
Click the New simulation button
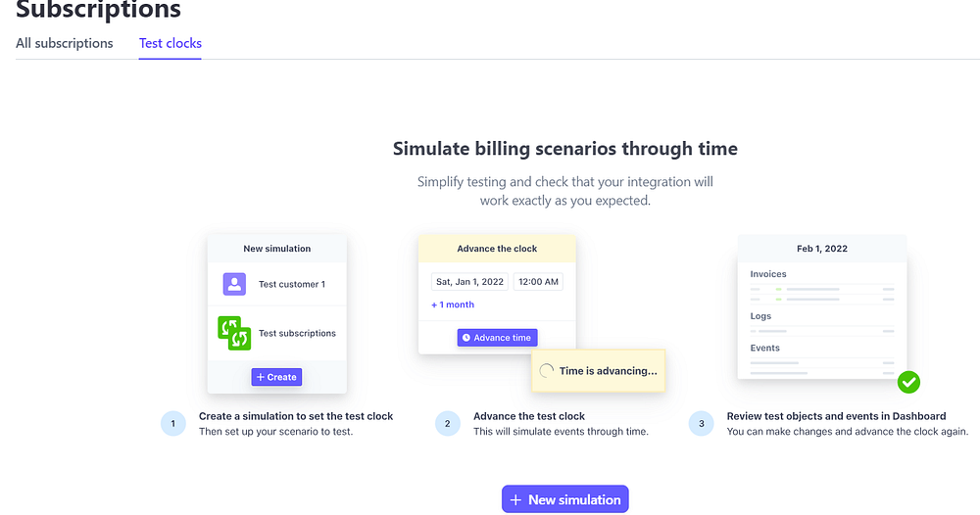565,499
